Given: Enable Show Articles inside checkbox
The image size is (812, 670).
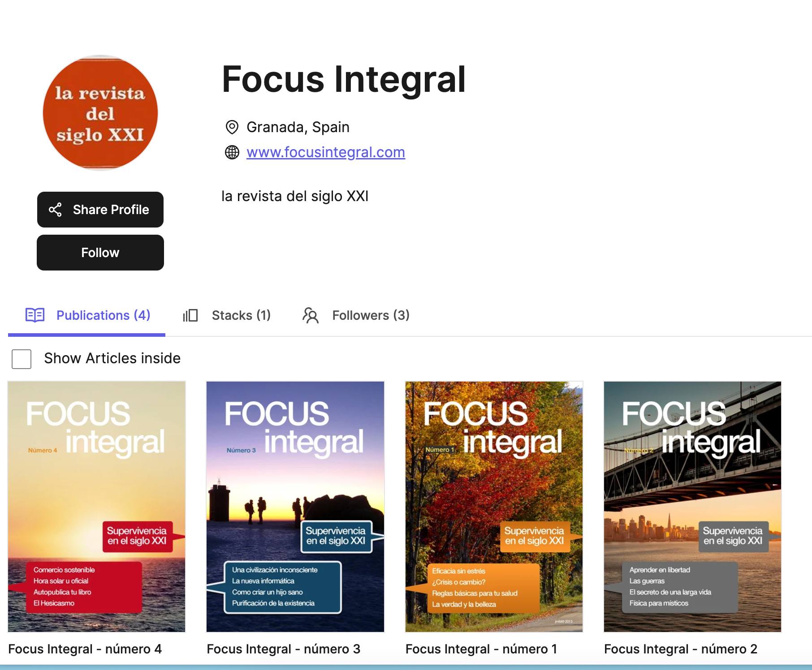Looking at the screenshot, I should pyautogui.click(x=22, y=359).
